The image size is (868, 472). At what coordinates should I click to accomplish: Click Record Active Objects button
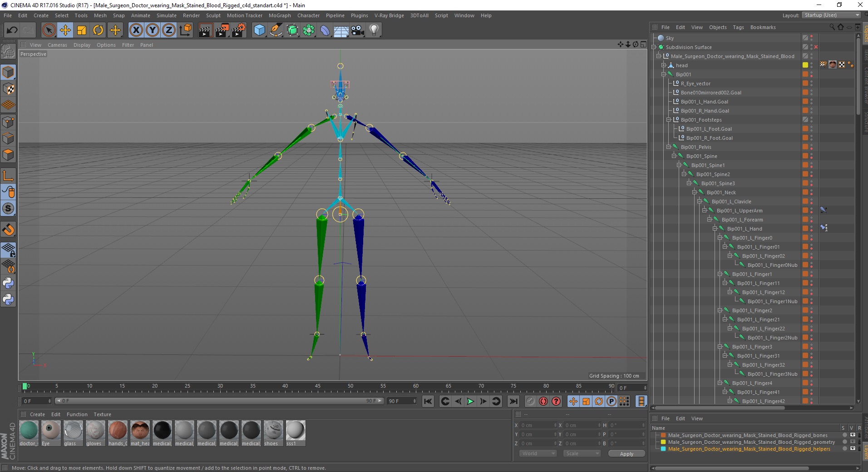(530, 401)
